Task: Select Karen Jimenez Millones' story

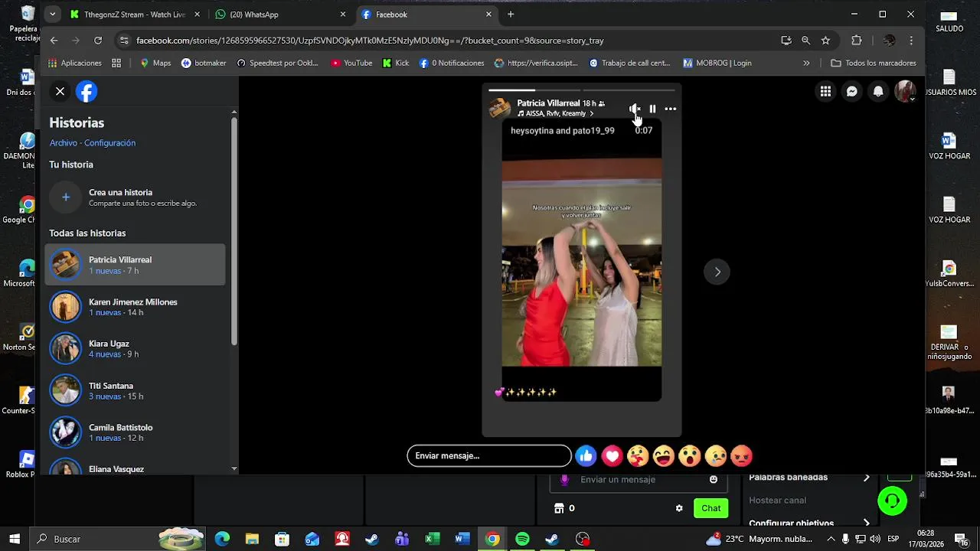Action: point(136,307)
